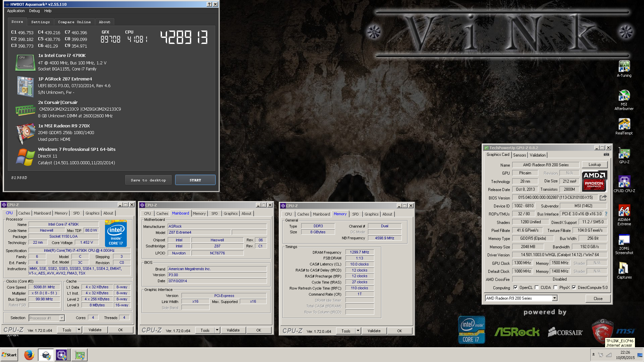Image resolution: width=644 pixels, height=362 pixels.
Task: Open the About tab in Aquamark
Action: click(x=104, y=22)
